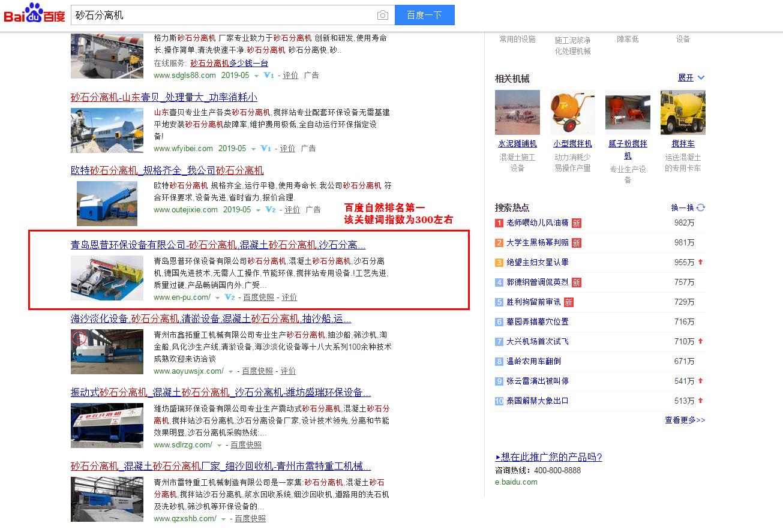Open 搅拌车 mixer truck image
The width and height of the screenshot is (783, 532).
pos(683,112)
